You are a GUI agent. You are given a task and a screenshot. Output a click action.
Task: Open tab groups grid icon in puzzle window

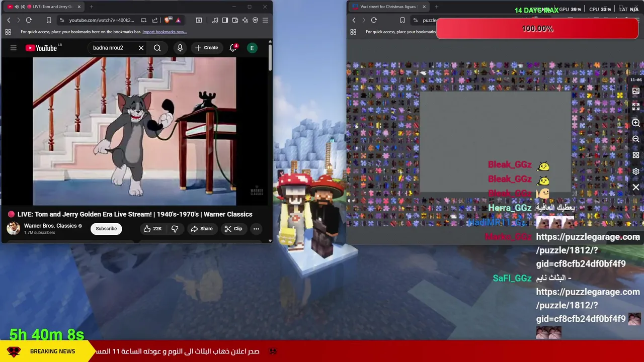point(353,32)
